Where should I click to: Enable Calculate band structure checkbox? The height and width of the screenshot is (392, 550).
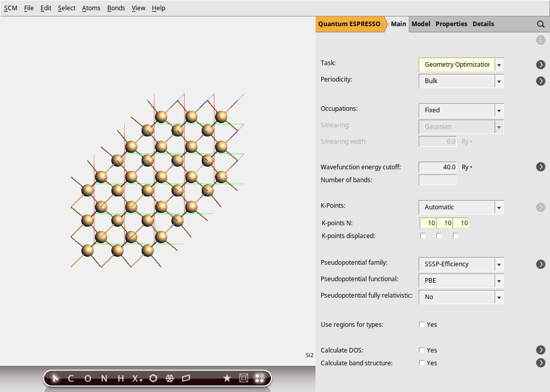tap(422, 363)
